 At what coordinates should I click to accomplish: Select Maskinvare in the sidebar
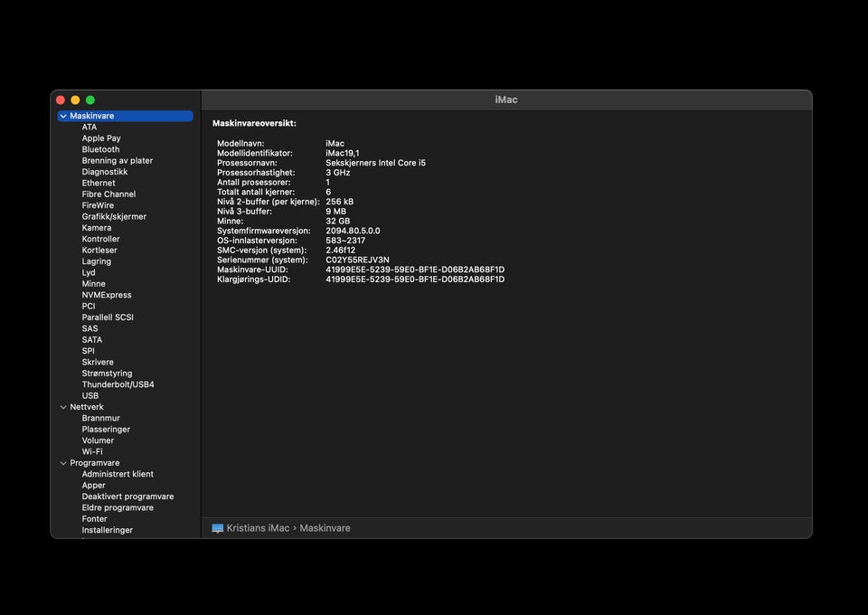[x=125, y=116]
